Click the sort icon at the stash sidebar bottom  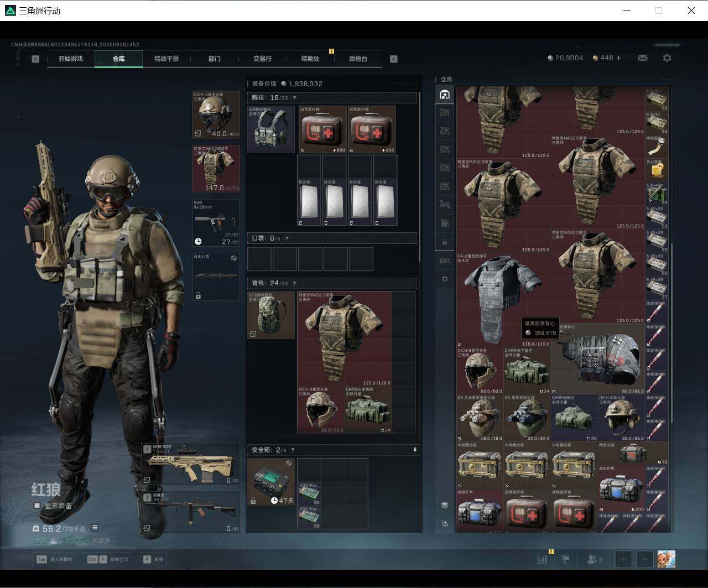point(445,523)
